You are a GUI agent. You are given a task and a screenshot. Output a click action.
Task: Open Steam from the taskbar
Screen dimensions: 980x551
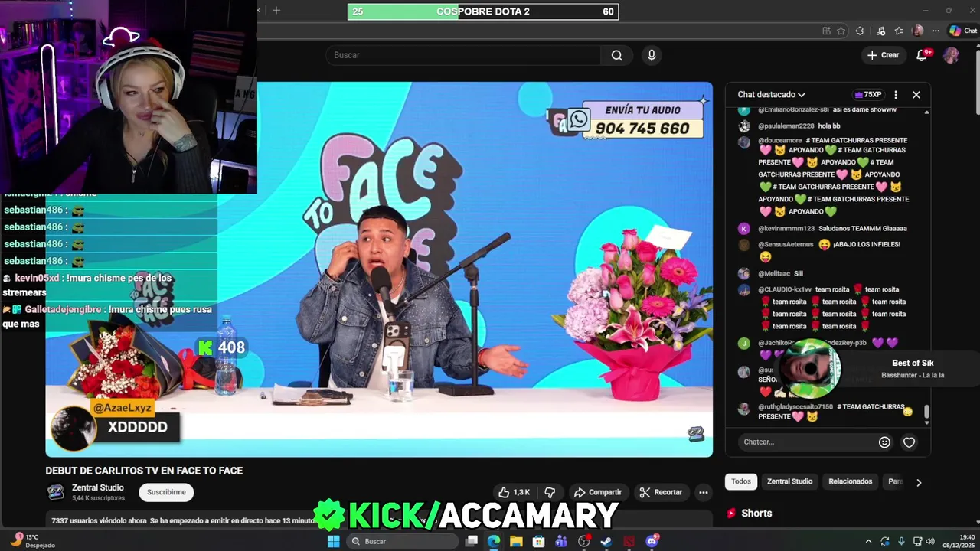pyautogui.click(x=606, y=541)
